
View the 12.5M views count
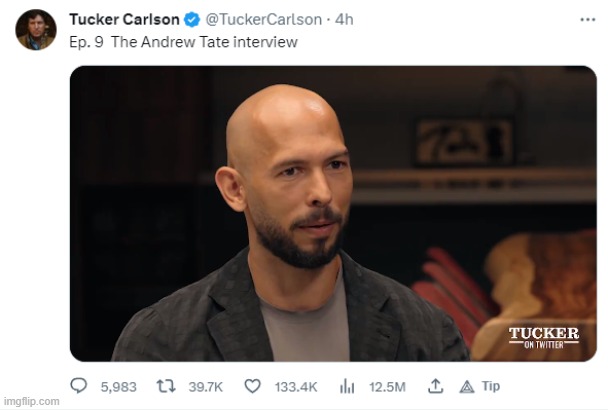[x=386, y=386]
